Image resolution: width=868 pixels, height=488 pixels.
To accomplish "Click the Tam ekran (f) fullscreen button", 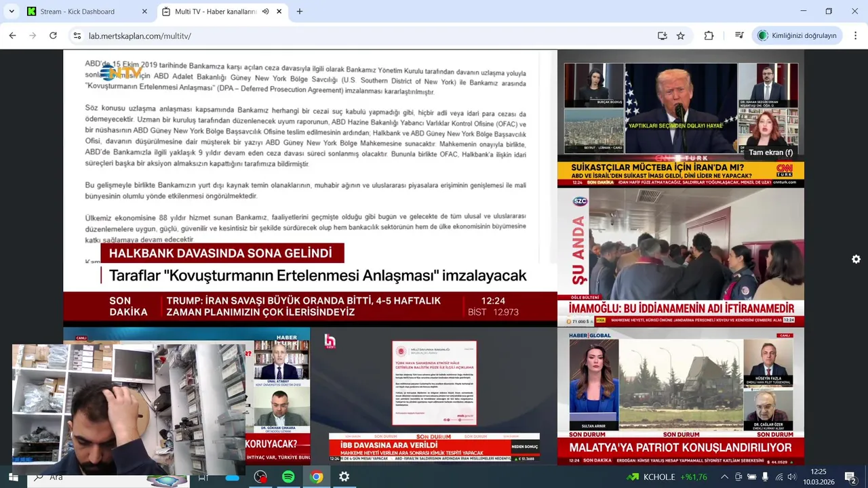I will tap(770, 152).
